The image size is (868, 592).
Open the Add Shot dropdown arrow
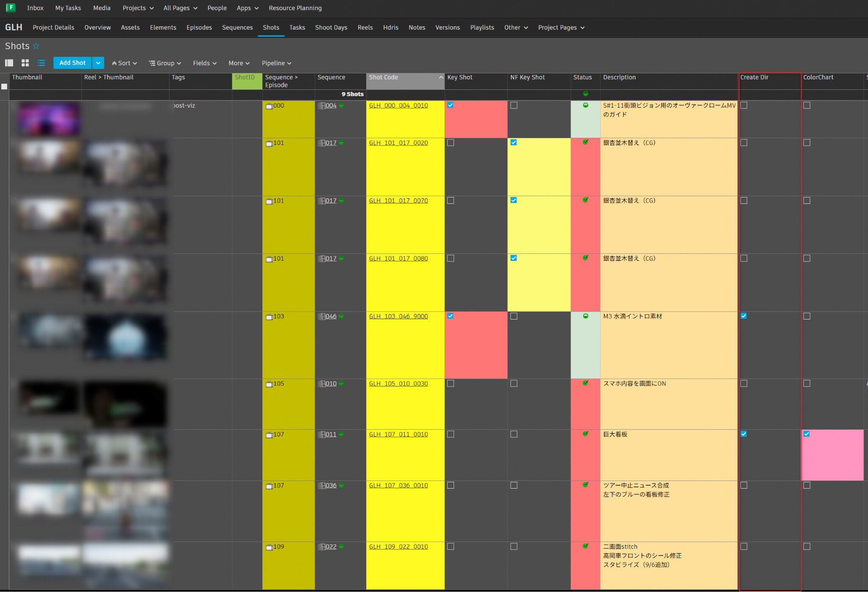(x=98, y=63)
